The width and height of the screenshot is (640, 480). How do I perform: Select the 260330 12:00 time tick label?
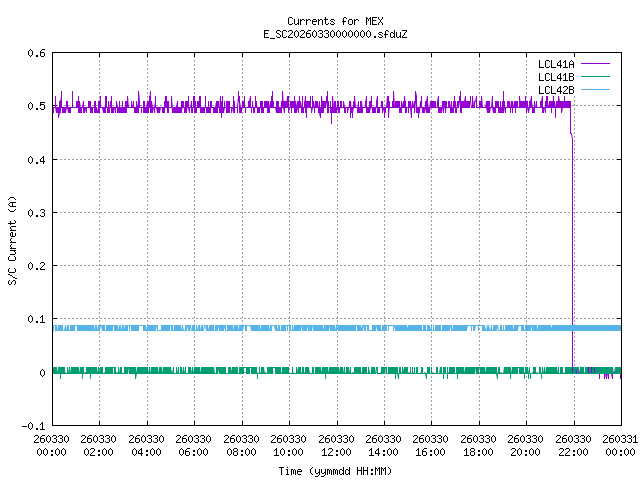(x=336, y=445)
